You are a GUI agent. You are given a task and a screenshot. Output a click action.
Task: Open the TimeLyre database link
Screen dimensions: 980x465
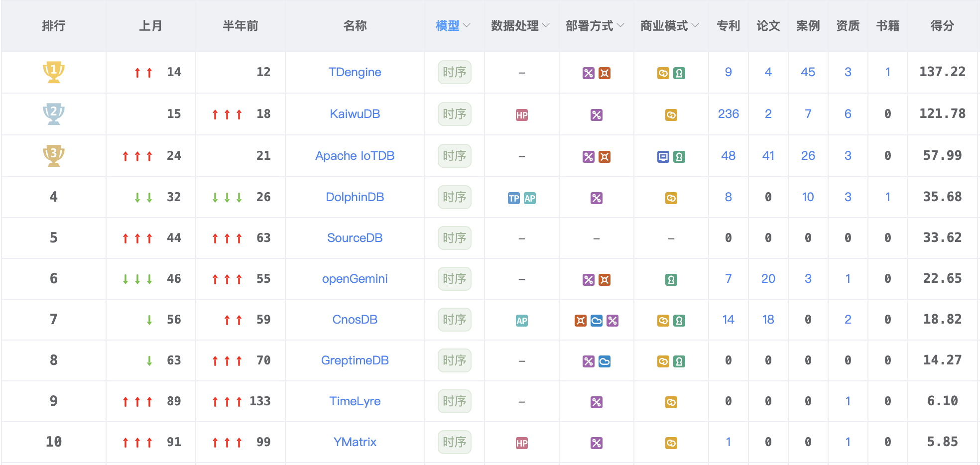(x=355, y=401)
